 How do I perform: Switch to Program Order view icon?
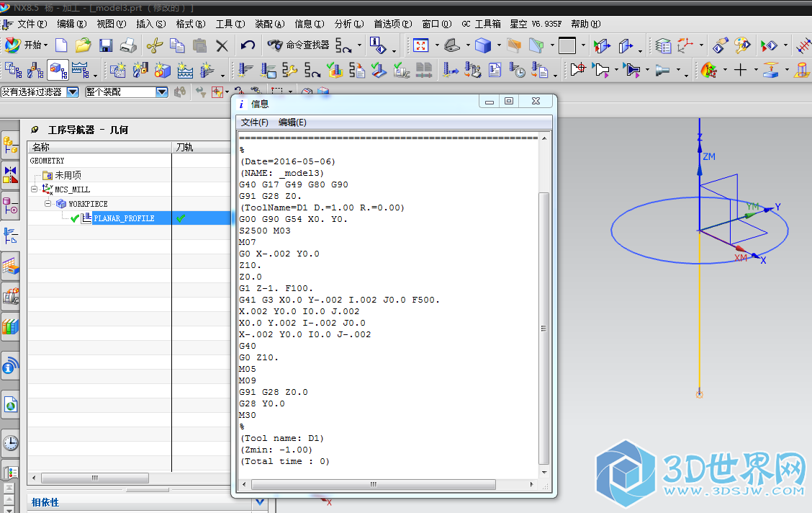point(12,70)
